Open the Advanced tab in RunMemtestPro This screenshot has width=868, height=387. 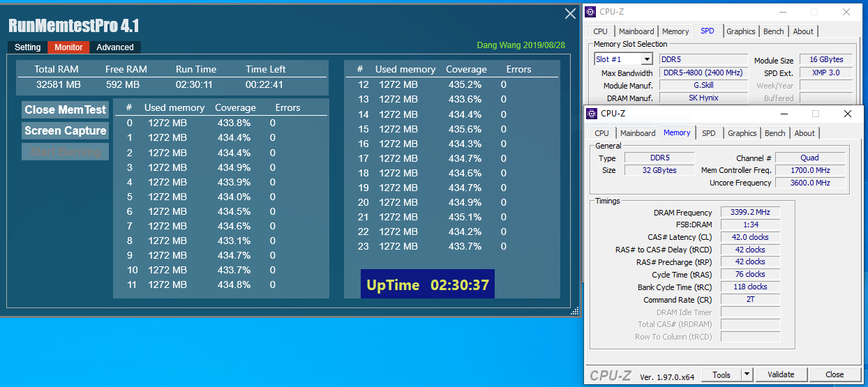[115, 47]
